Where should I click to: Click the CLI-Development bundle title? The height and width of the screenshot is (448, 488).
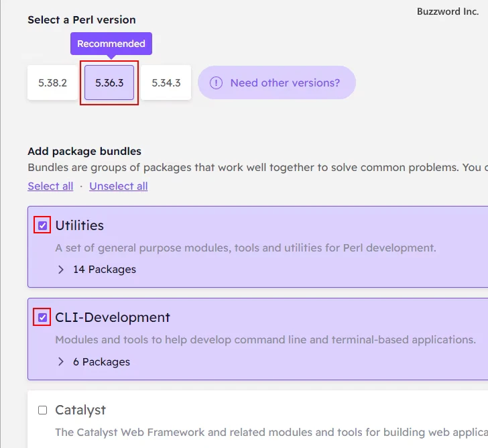point(113,317)
